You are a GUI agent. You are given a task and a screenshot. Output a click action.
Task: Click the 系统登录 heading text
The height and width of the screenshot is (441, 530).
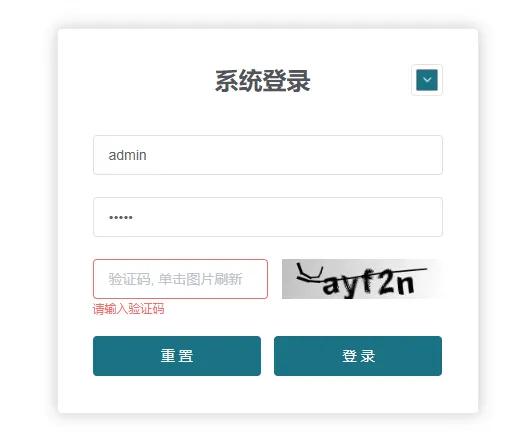click(x=263, y=81)
